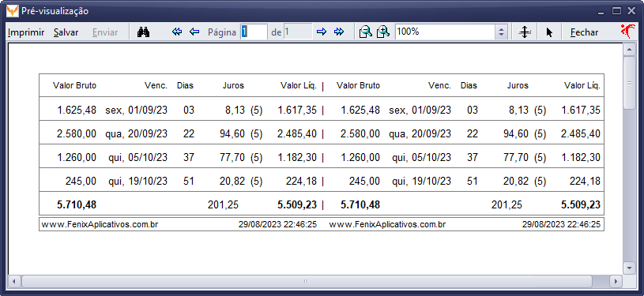This screenshot has width=644, height=296.
Task: Click the total pages field after 'de'
Action: tap(298, 32)
